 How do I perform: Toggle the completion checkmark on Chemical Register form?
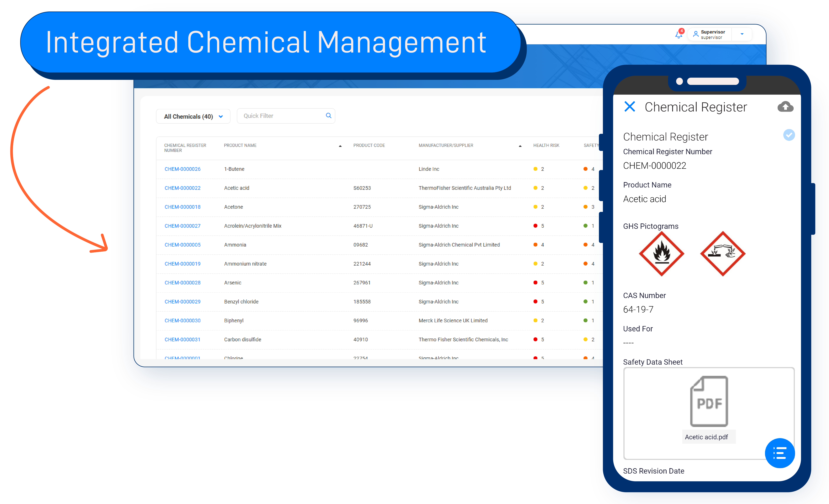789,135
